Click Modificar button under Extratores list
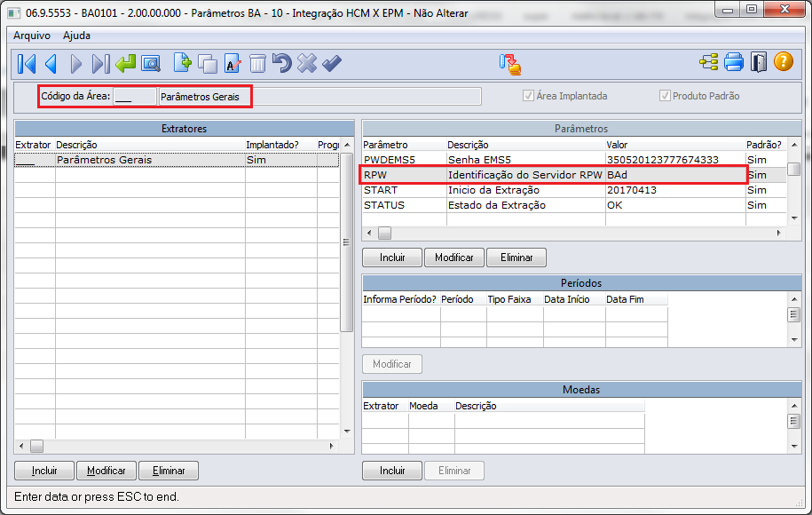812x515 pixels. coord(106,471)
